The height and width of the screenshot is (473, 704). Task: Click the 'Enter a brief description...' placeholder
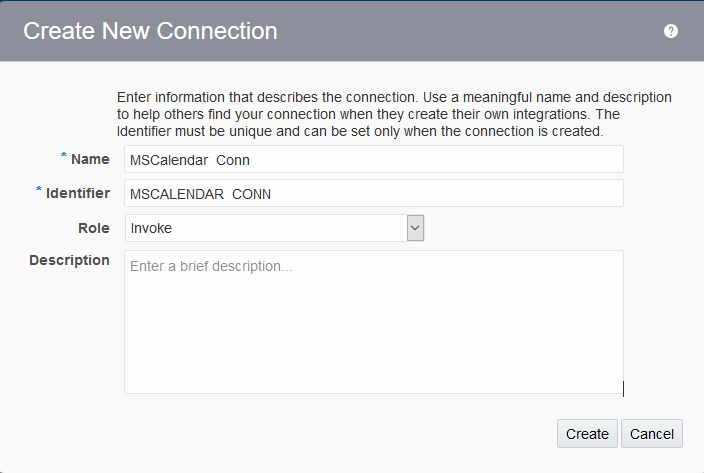click(211, 267)
